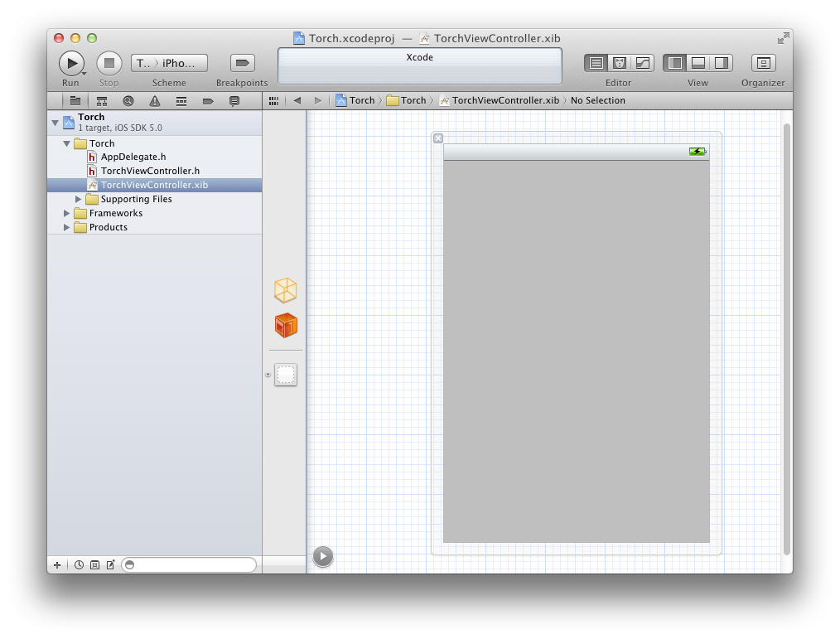
Task: Open the Log navigator
Action: click(234, 100)
